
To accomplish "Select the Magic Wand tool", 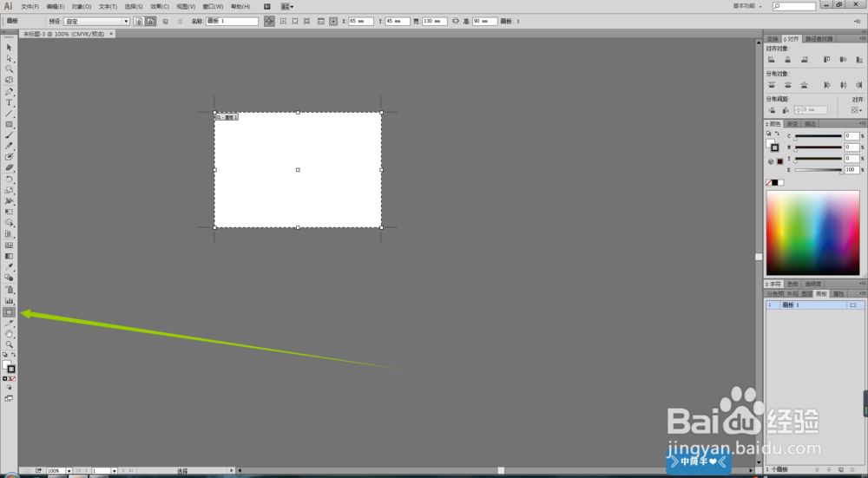I will click(9, 69).
